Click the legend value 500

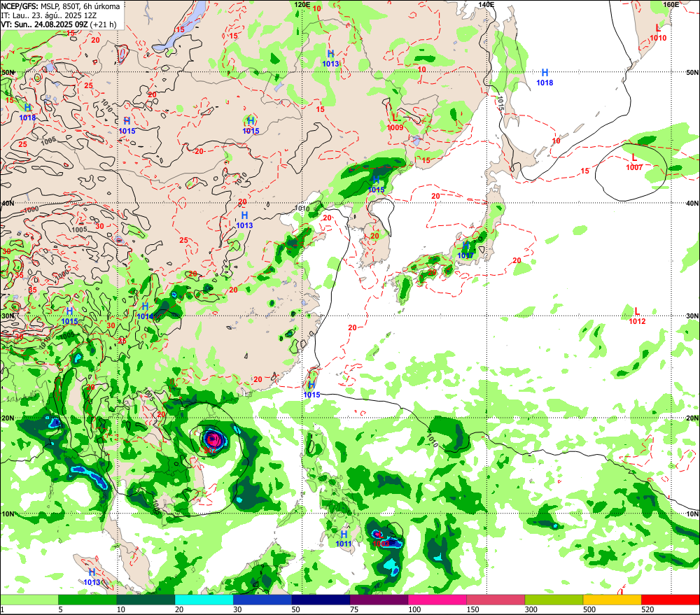pos(589,609)
